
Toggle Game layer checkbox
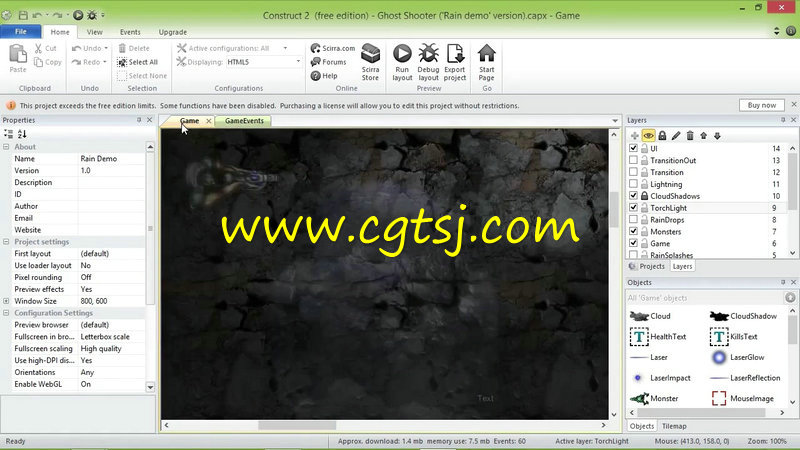click(x=633, y=243)
